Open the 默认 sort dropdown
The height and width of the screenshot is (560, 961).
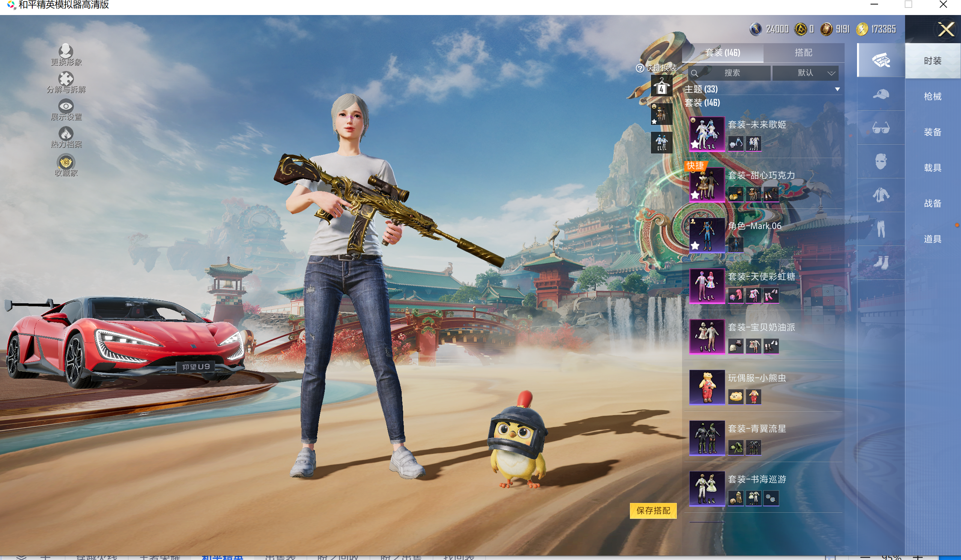tap(805, 73)
